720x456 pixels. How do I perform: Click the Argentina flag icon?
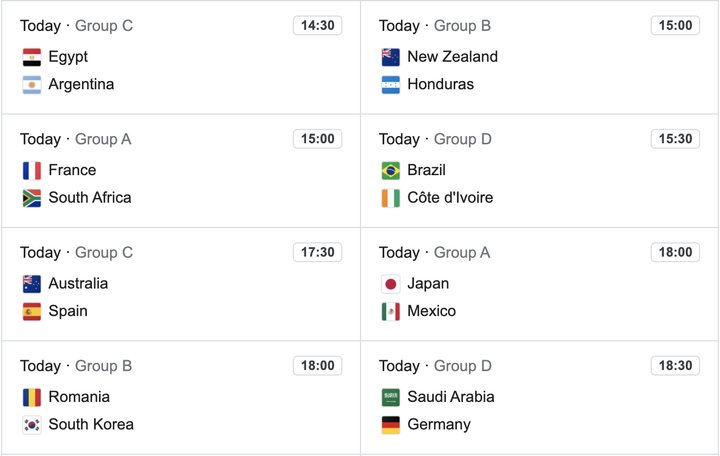[x=32, y=85]
